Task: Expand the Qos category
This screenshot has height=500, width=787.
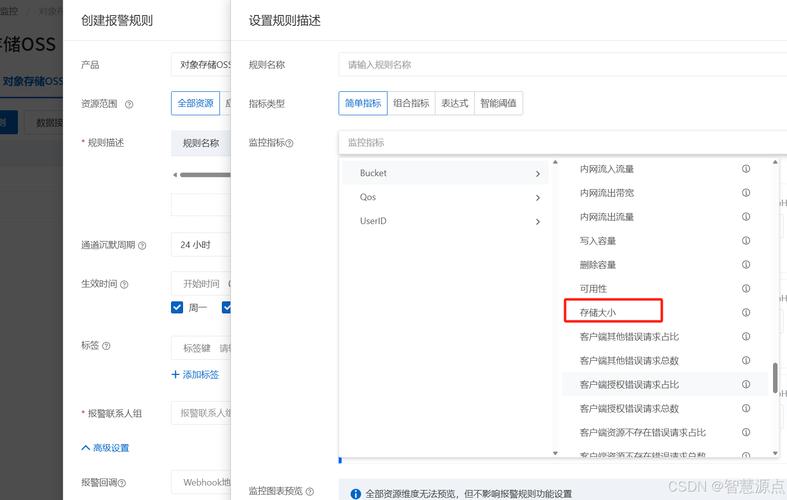Action: [x=445, y=197]
